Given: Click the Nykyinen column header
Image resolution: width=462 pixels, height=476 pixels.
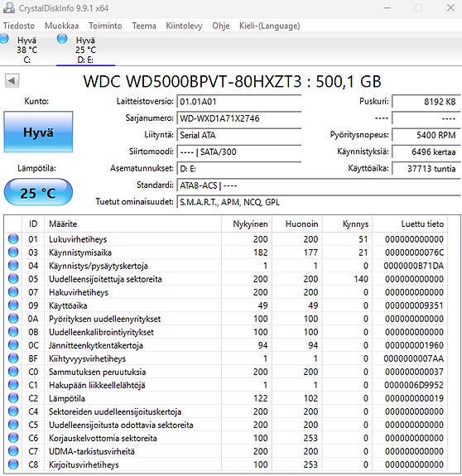Looking at the screenshot, I should [x=247, y=224].
